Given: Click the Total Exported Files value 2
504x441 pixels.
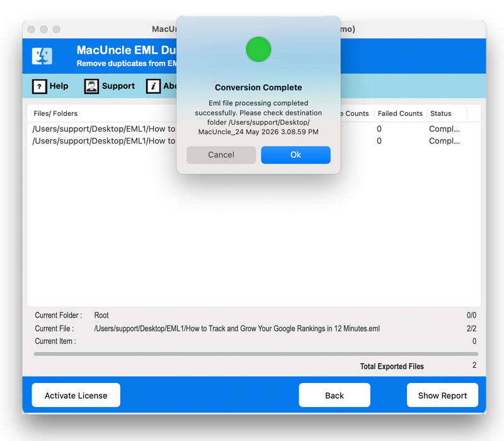Looking at the screenshot, I should click(474, 365).
